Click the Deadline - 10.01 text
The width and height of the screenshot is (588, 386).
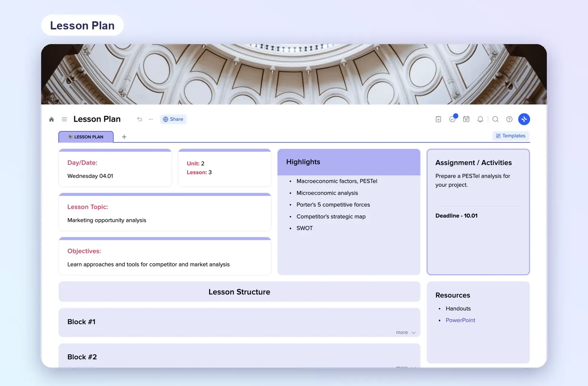tap(456, 216)
